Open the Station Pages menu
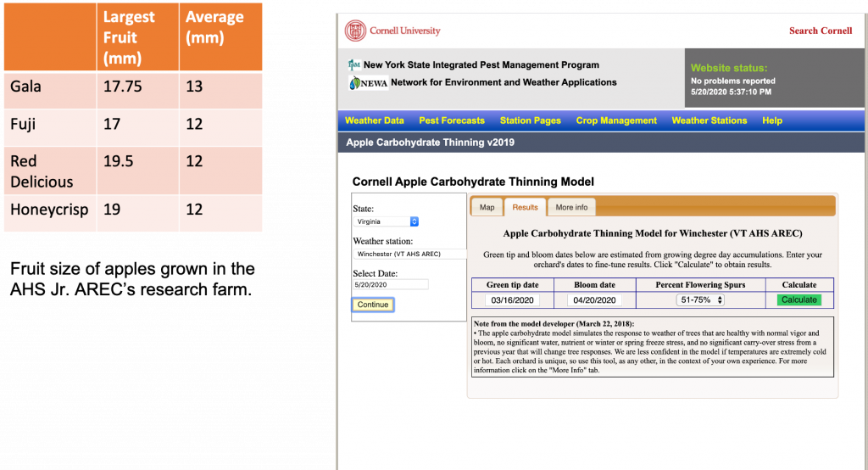The image size is (868, 470). 530,120
